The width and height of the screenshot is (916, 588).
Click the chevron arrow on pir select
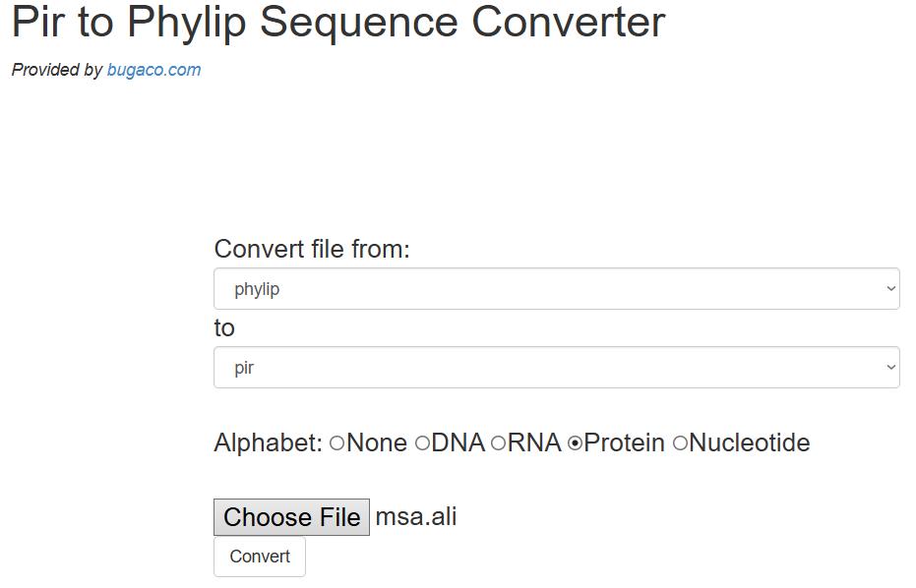(x=890, y=368)
